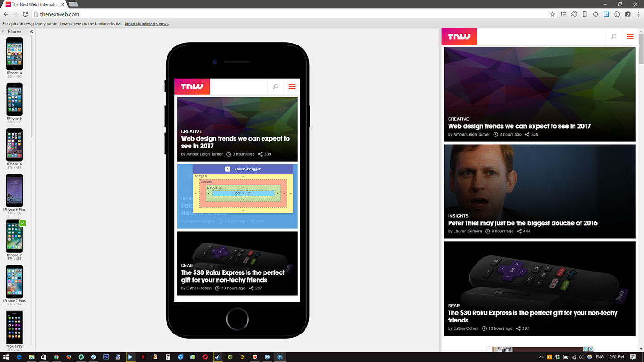This screenshot has width=644, height=362.
Task: Collapse the Phones panel with double chevron
Action: [x=31, y=32]
